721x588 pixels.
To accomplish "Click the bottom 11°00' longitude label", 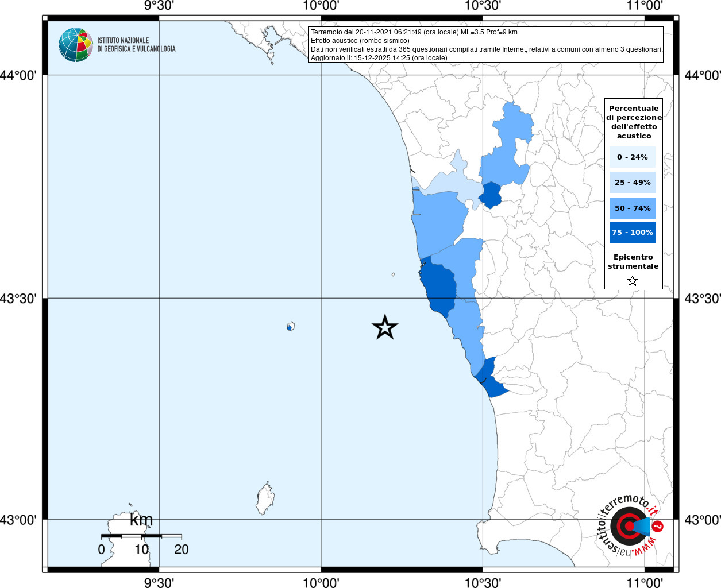I will pyautogui.click(x=645, y=583).
